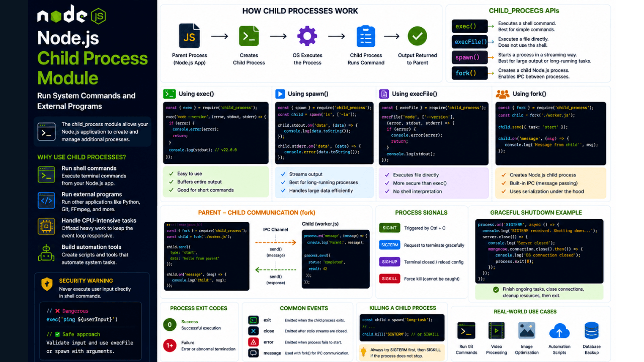Click the green SIGINT signal badge
644x362 pixels.
pyautogui.click(x=389, y=228)
